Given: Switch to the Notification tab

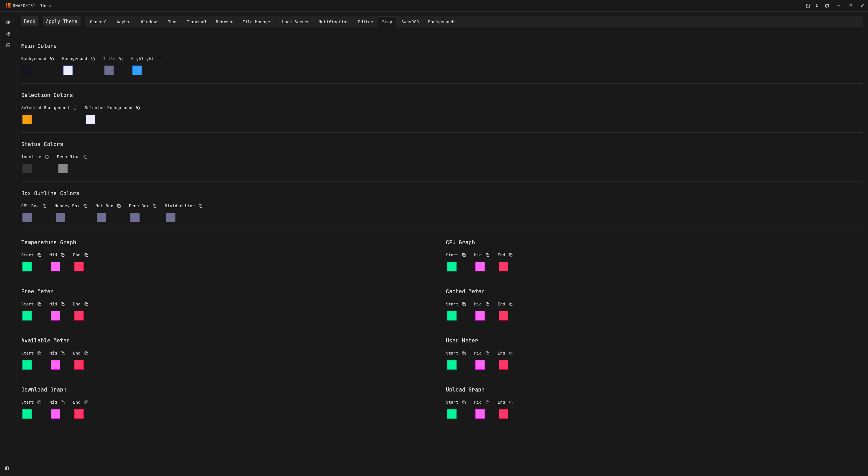Looking at the screenshot, I should click(x=333, y=22).
